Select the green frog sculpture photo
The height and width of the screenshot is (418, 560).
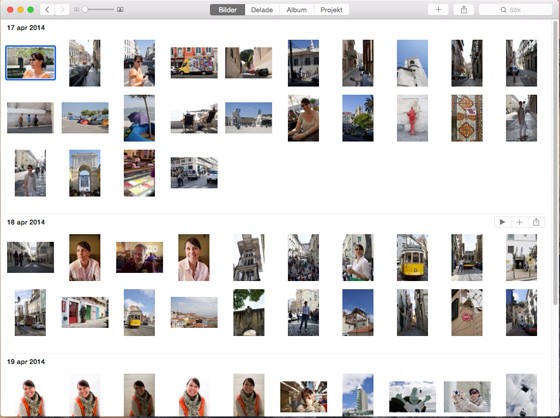(412, 397)
